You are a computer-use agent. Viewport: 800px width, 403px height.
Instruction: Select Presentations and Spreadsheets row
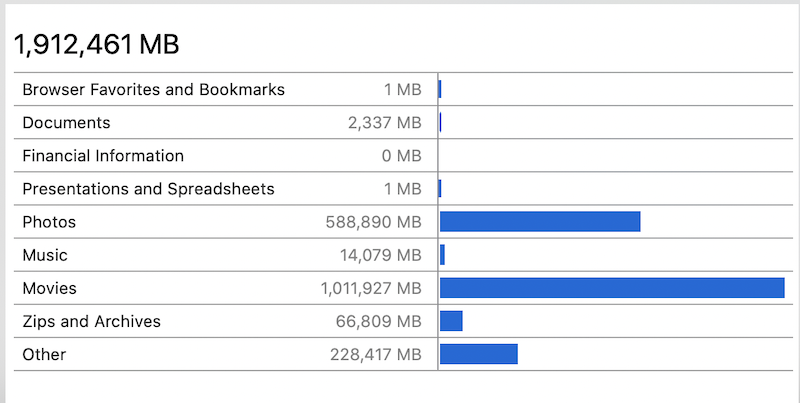pos(403,189)
